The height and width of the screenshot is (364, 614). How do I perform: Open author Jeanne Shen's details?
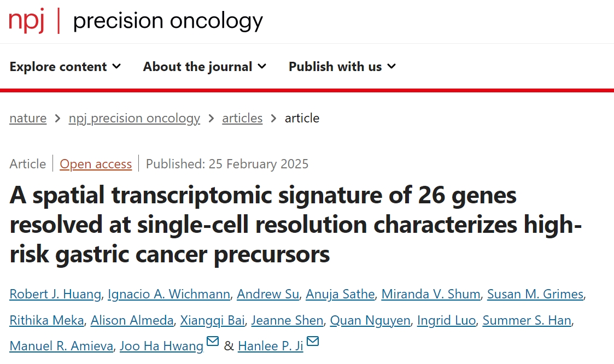point(287,320)
